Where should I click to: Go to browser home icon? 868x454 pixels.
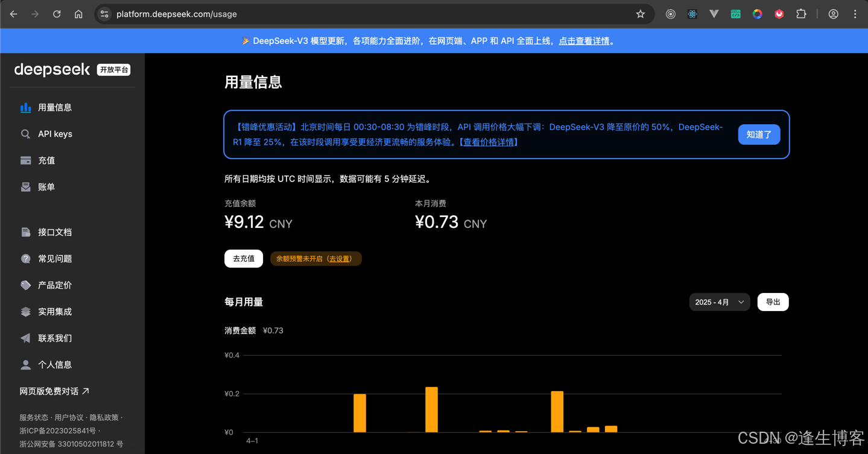78,14
